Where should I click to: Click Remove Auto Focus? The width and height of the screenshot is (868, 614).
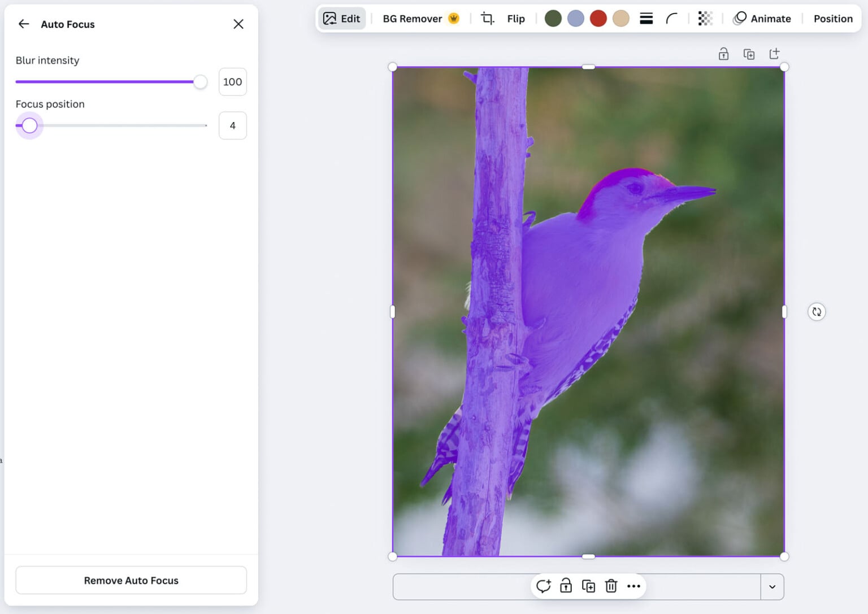(131, 580)
